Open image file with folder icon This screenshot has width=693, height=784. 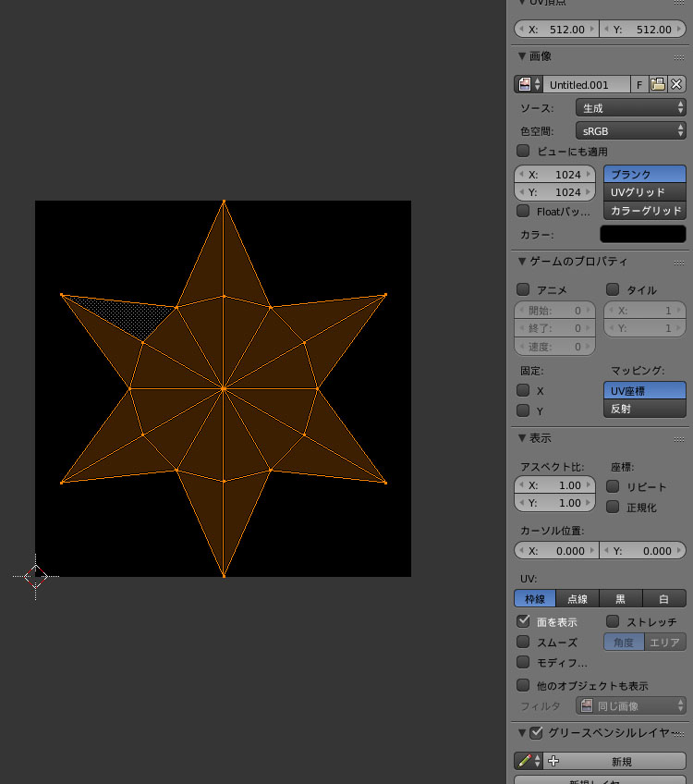tap(658, 84)
